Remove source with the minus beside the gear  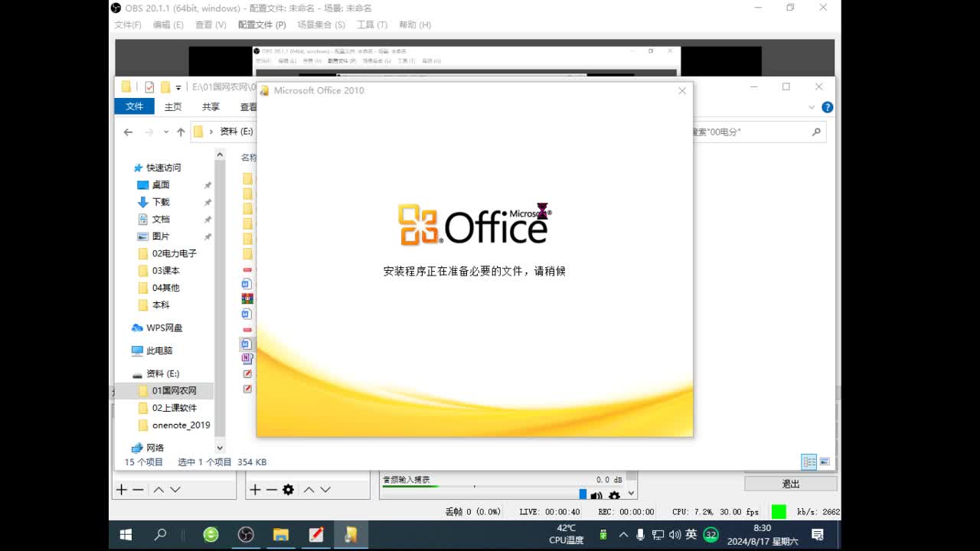[271, 490]
